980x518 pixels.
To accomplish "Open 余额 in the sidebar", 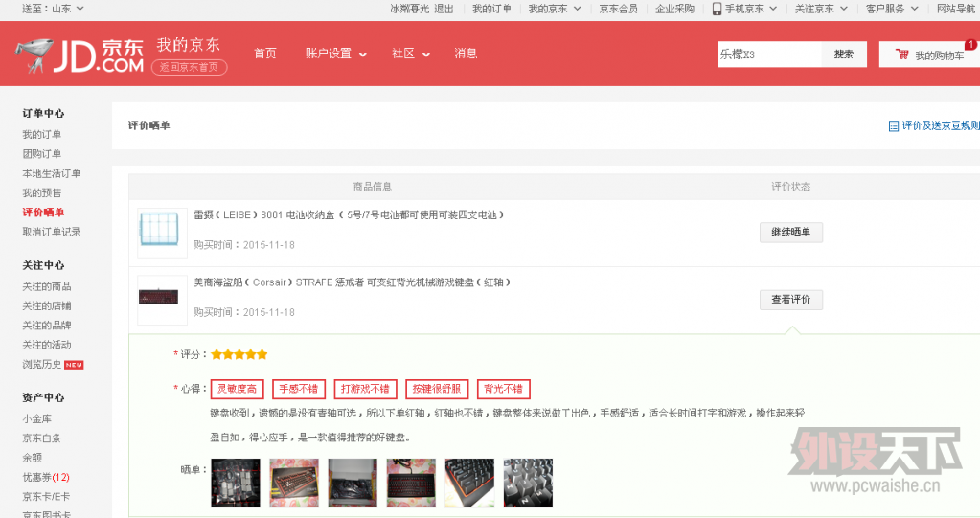I will pyautogui.click(x=32, y=458).
